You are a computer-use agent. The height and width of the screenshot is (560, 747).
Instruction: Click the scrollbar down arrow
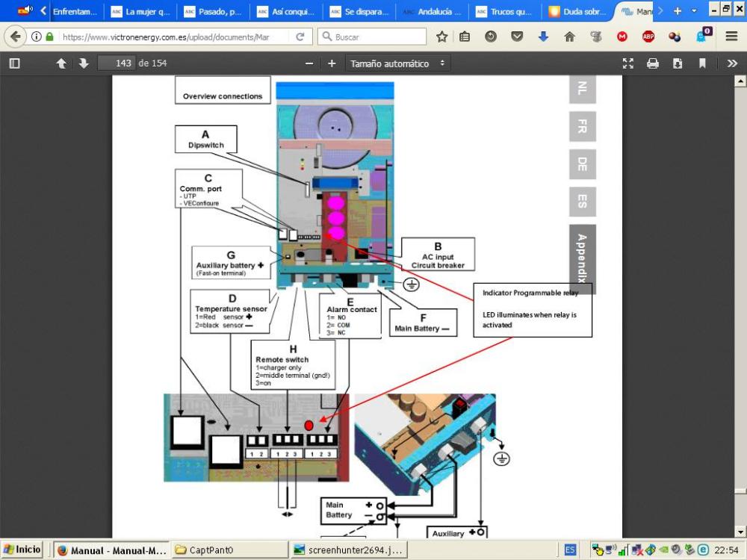coord(740,531)
